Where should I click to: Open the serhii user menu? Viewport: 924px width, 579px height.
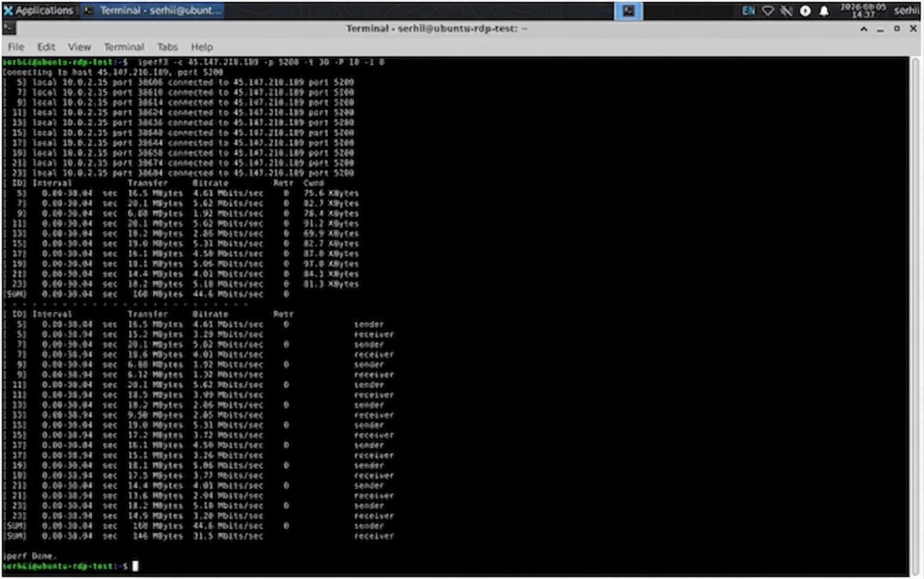pos(906,11)
